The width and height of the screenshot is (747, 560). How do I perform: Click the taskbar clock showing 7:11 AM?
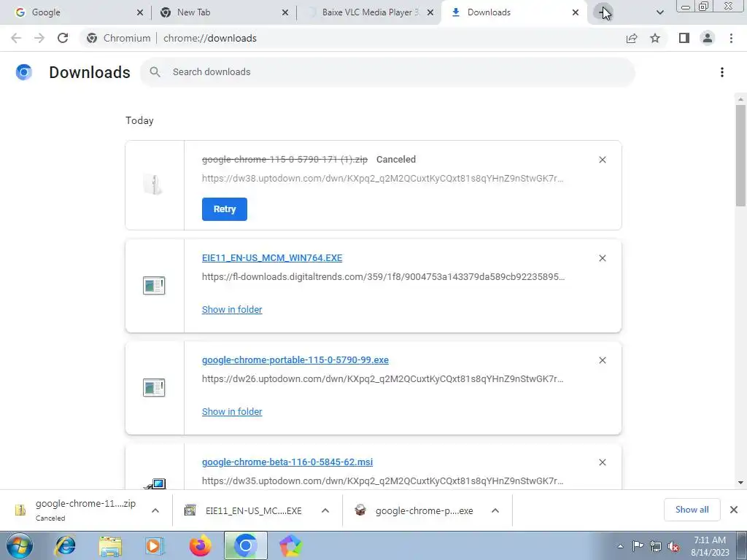coord(710,545)
